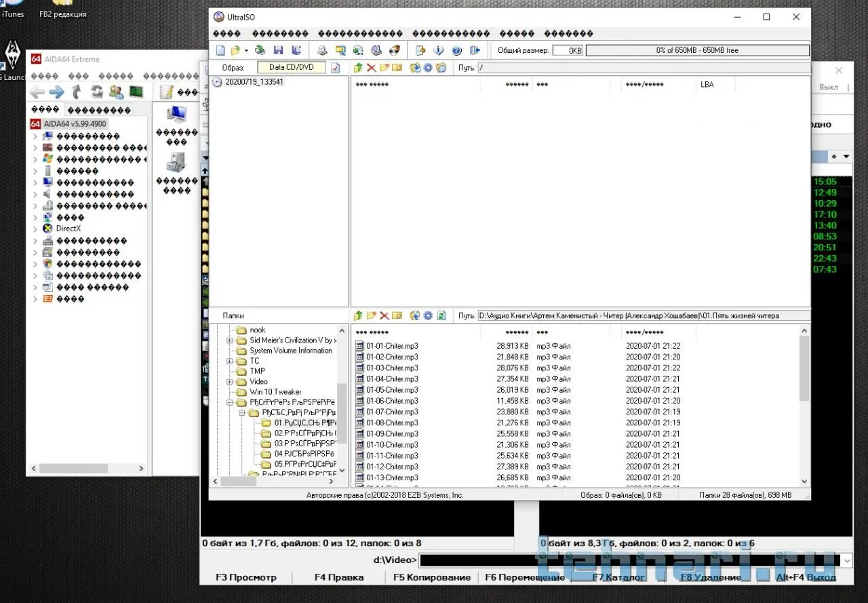The height and width of the screenshot is (603, 868).
Task: Select file 01-05-Chiter.mp3 in the list
Action: click(392, 390)
